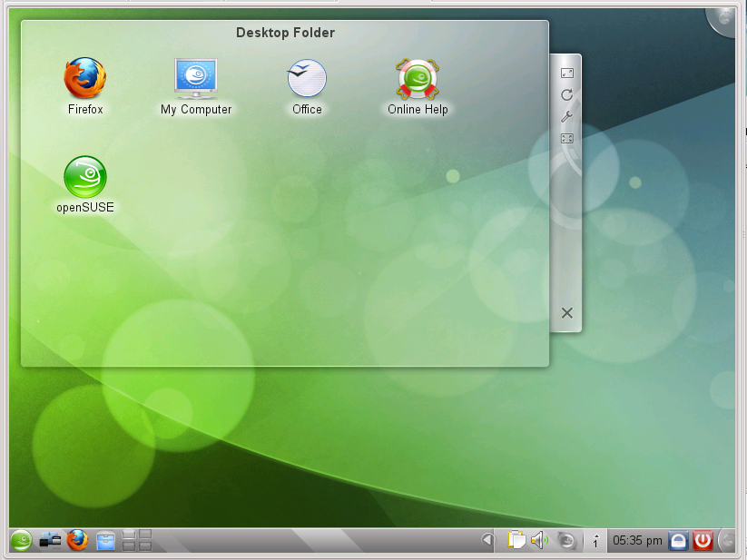The image size is (747, 560).
Task: Open the 05:35 pm clock
Action: [637, 540]
